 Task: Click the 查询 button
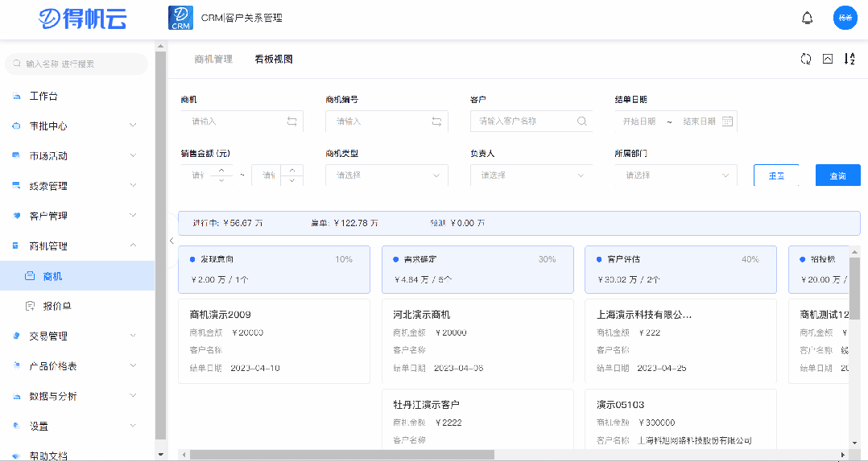pos(837,175)
